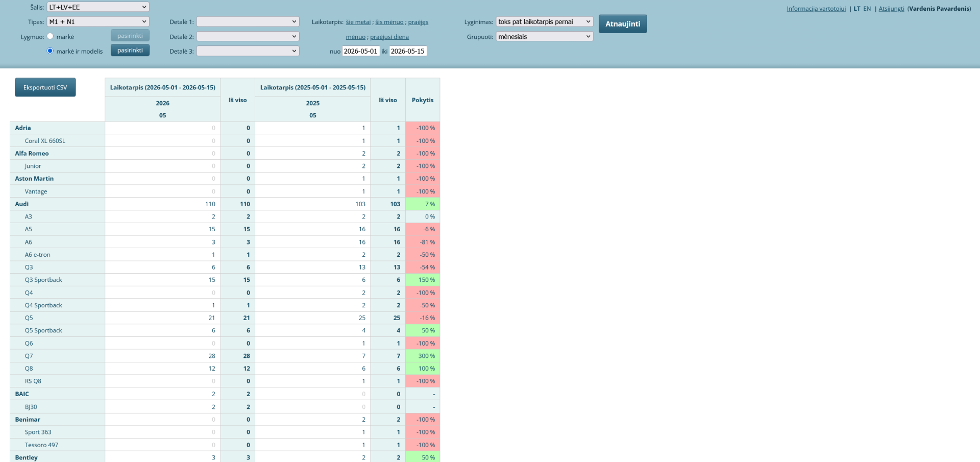Expand the Detalė 2 dropdown
980x462 pixels.
248,36
